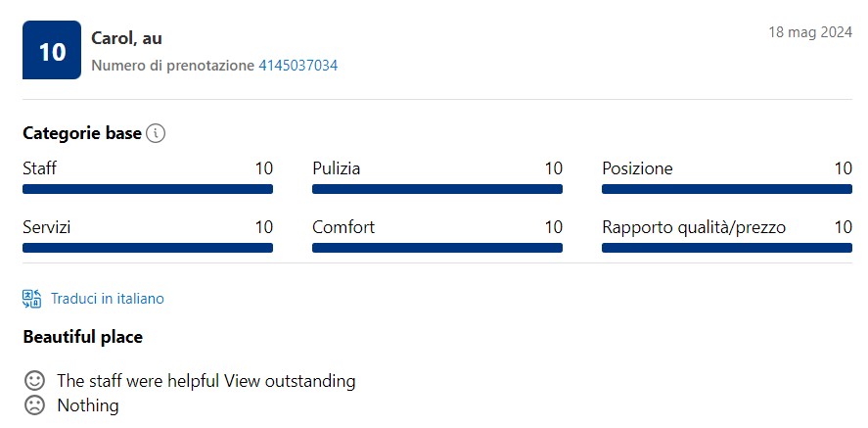This screenshot has width=868, height=428.
Task: Click the info icon beside Categorie base
Action: coord(156,133)
